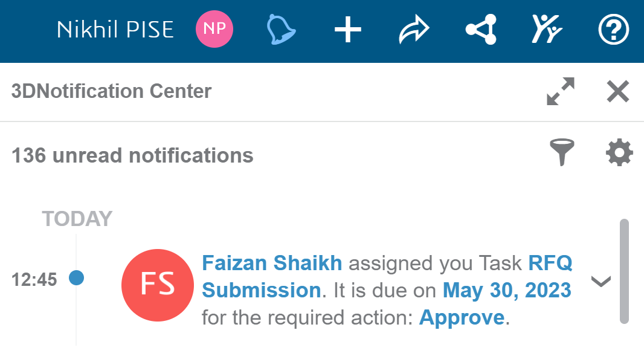The height and width of the screenshot is (359, 644).
Task: Open the Help question mark icon
Action: (x=613, y=30)
